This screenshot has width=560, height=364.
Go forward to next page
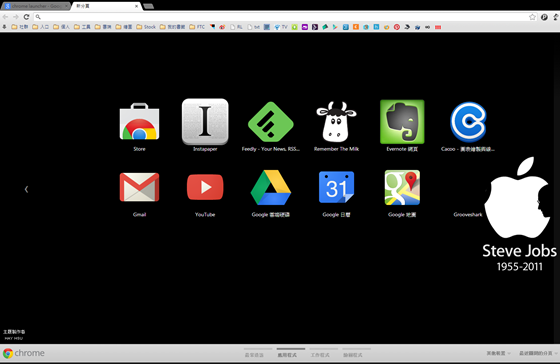pyautogui.click(x=16, y=17)
